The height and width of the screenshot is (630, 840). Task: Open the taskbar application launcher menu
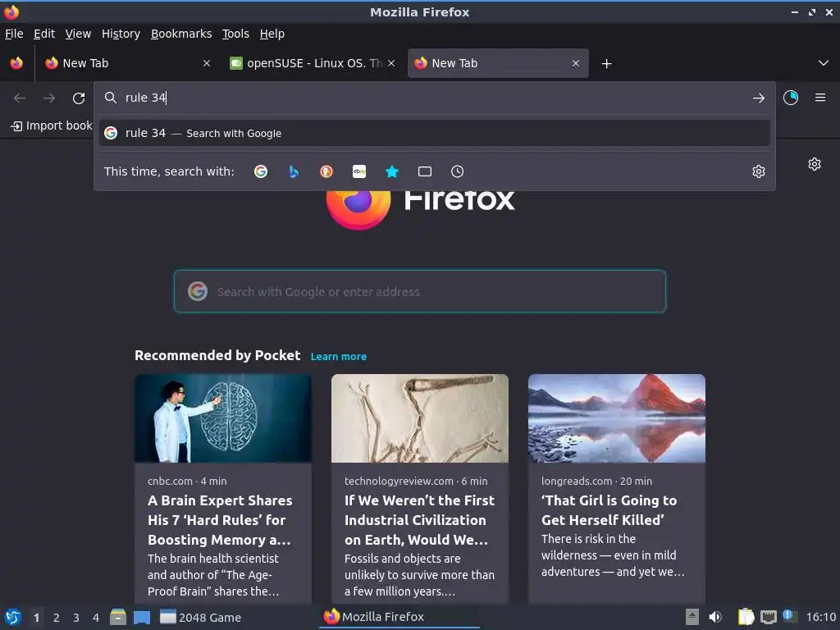(13, 617)
